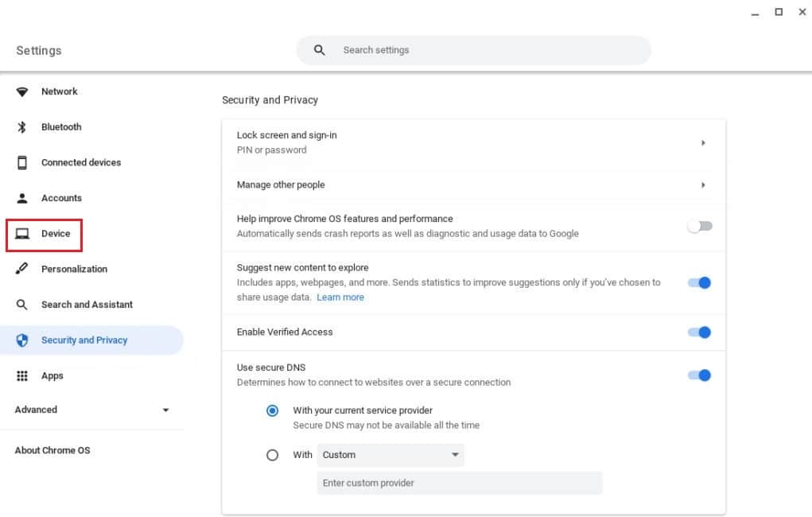Screen dimensions: 812x517
Task: Minimize the Settings window
Action: (755, 13)
